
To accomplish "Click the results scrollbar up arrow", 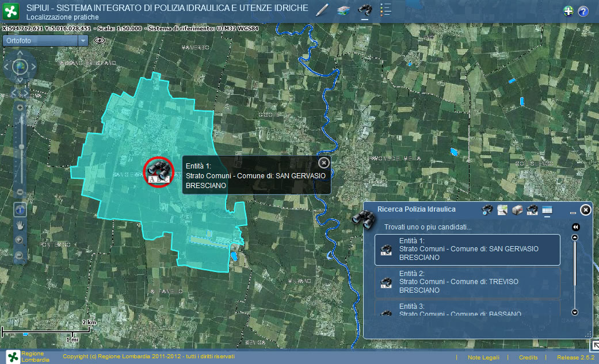I will point(575,237).
